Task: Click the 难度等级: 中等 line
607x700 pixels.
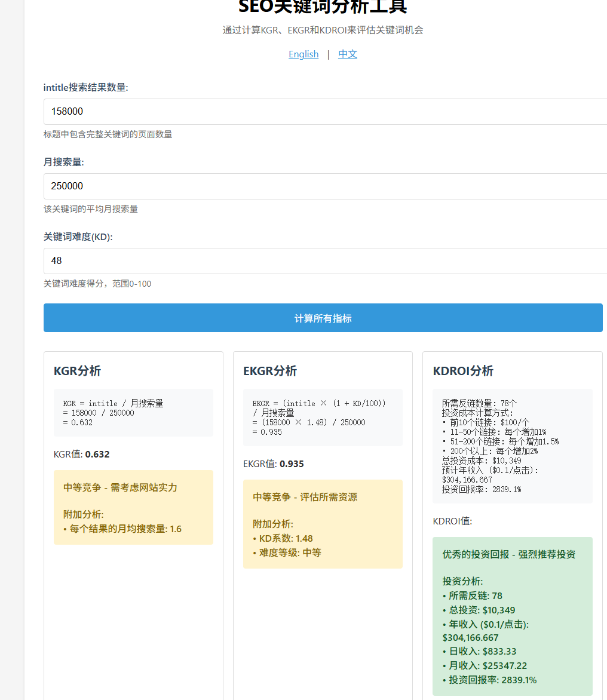Action: pos(287,552)
